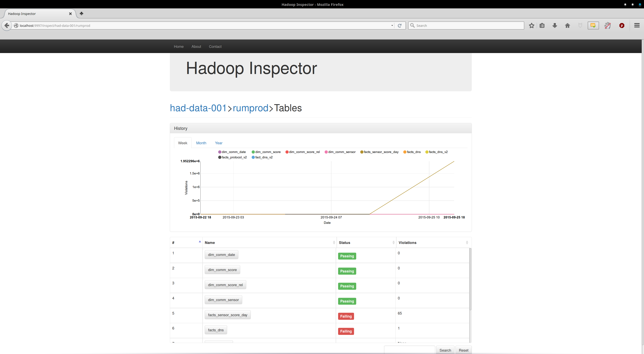Go to Firefox home page icon

pyautogui.click(x=567, y=26)
